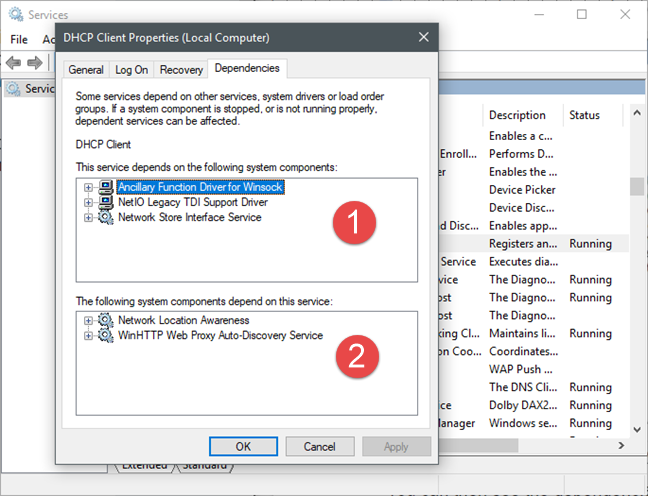Viewport: 648px width, 496px height.
Task: Click the Network Location Awareness gear icon
Action: [106, 320]
